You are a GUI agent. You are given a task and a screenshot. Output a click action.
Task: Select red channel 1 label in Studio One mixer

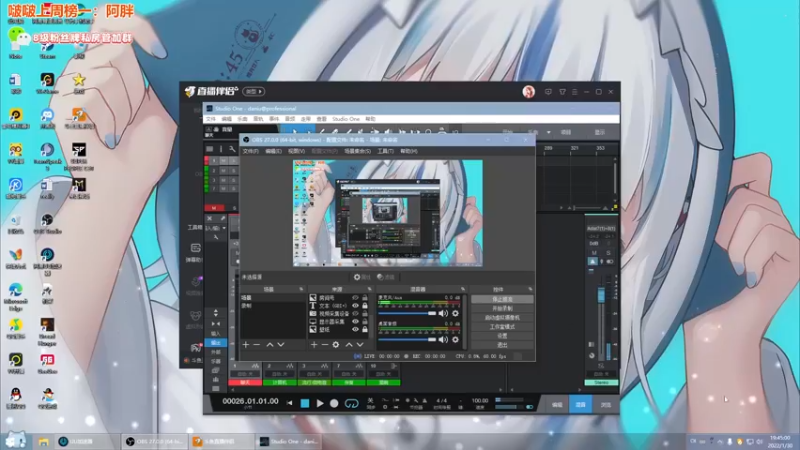click(245, 382)
